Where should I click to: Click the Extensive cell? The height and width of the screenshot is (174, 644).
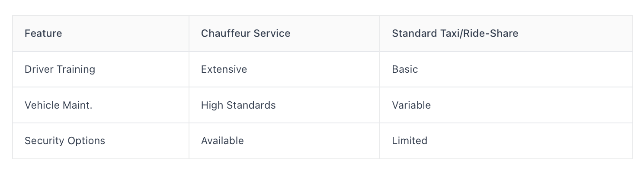point(224,69)
